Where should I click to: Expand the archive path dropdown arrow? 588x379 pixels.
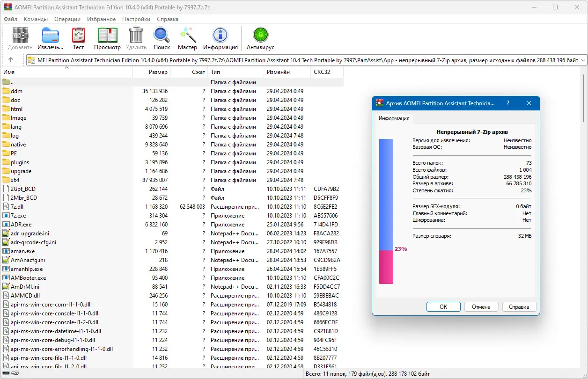tap(583, 60)
